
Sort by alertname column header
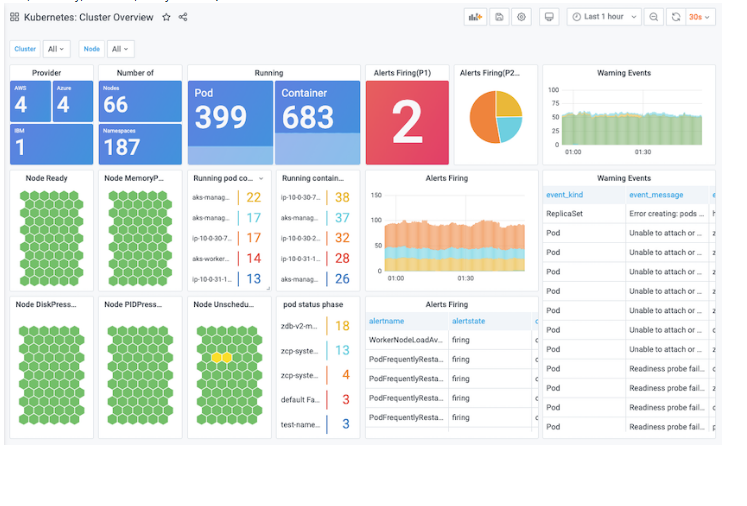pos(386,321)
